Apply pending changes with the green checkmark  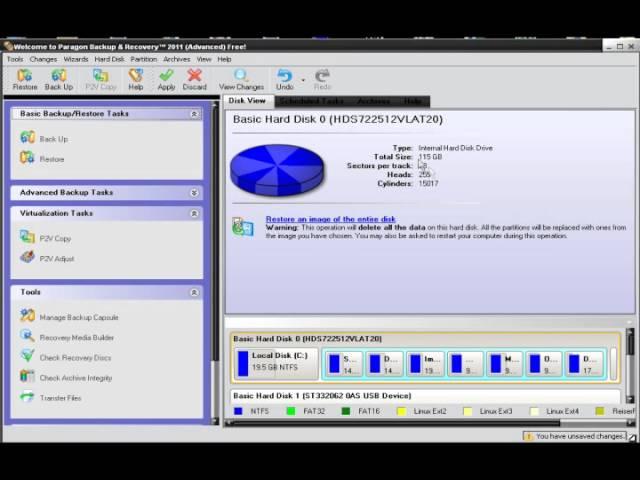point(166,79)
